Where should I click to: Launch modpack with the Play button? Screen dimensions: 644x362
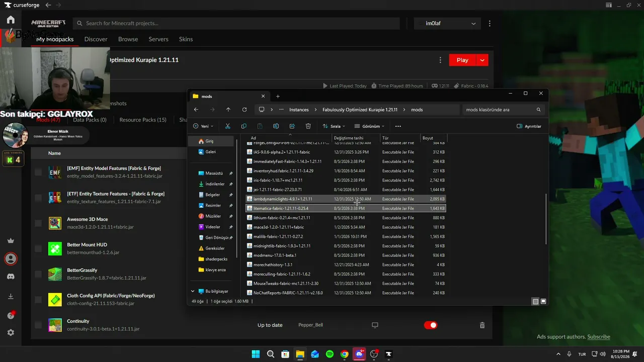click(462, 60)
